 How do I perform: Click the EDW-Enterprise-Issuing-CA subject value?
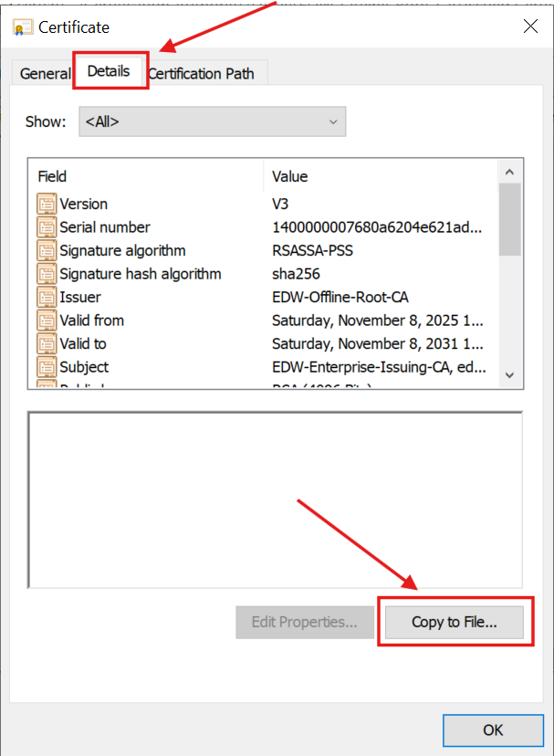[379, 367]
